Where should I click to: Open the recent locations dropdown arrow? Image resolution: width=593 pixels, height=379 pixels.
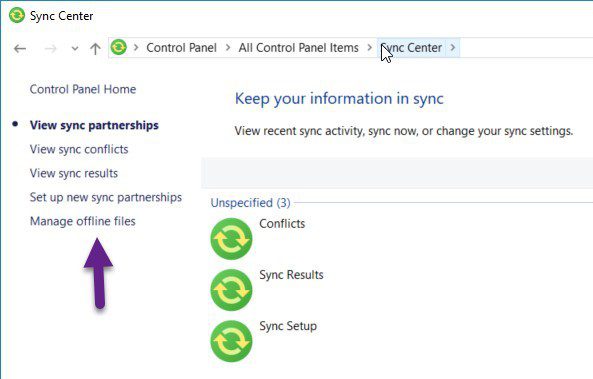pos(75,48)
